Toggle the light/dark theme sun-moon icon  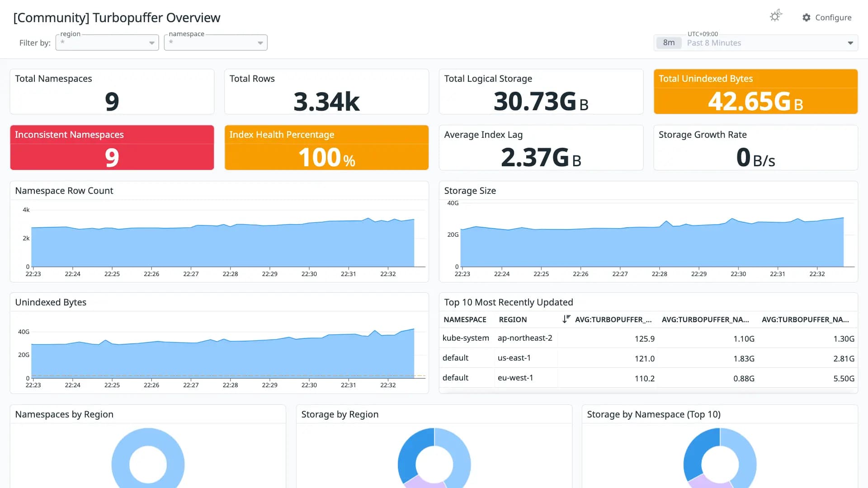(776, 16)
